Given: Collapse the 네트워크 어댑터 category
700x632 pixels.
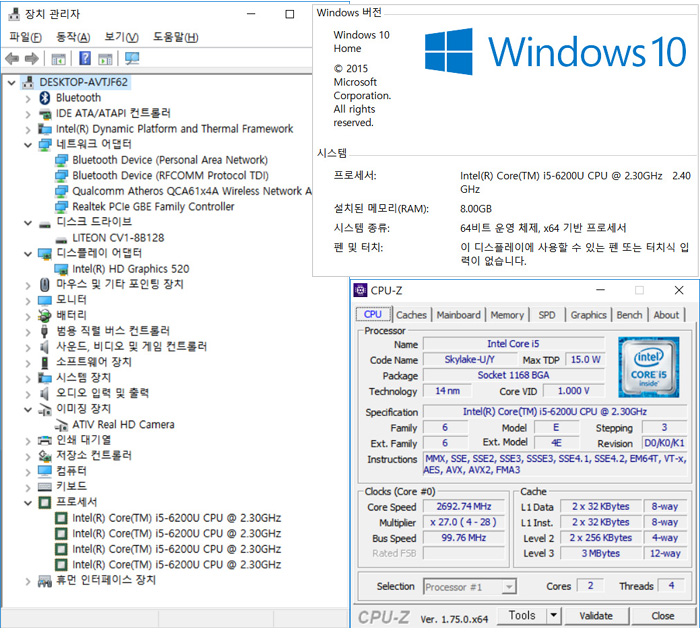Looking at the screenshot, I should (x=28, y=145).
